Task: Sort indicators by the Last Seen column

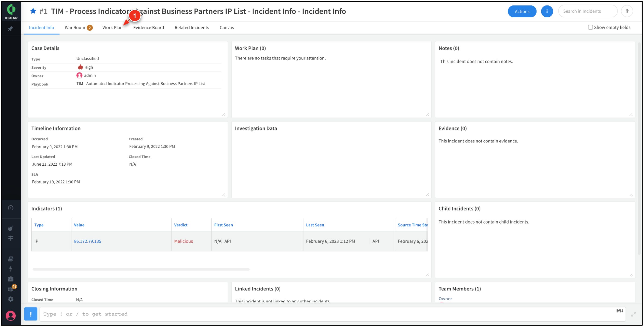Action: (x=315, y=225)
